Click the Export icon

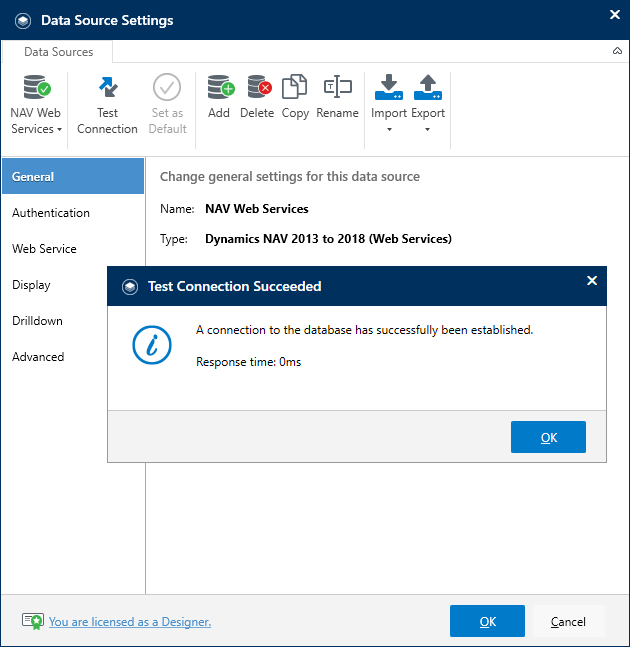pyautogui.click(x=428, y=87)
